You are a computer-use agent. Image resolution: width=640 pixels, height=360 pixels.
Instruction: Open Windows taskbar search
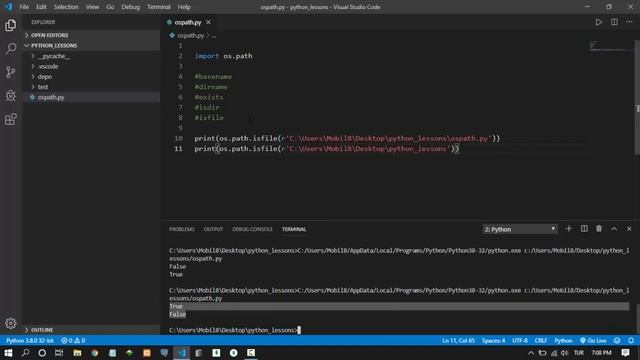point(25,353)
